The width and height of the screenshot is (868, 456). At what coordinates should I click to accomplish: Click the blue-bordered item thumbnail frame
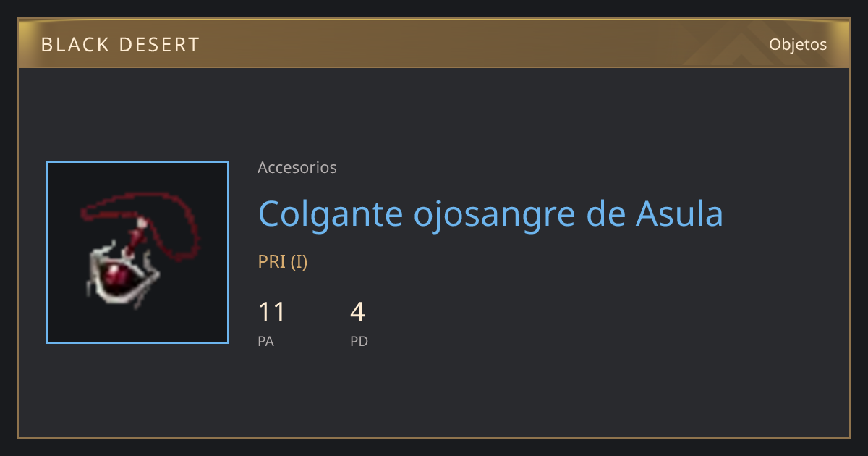pyautogui.click(x=137, y=253)
